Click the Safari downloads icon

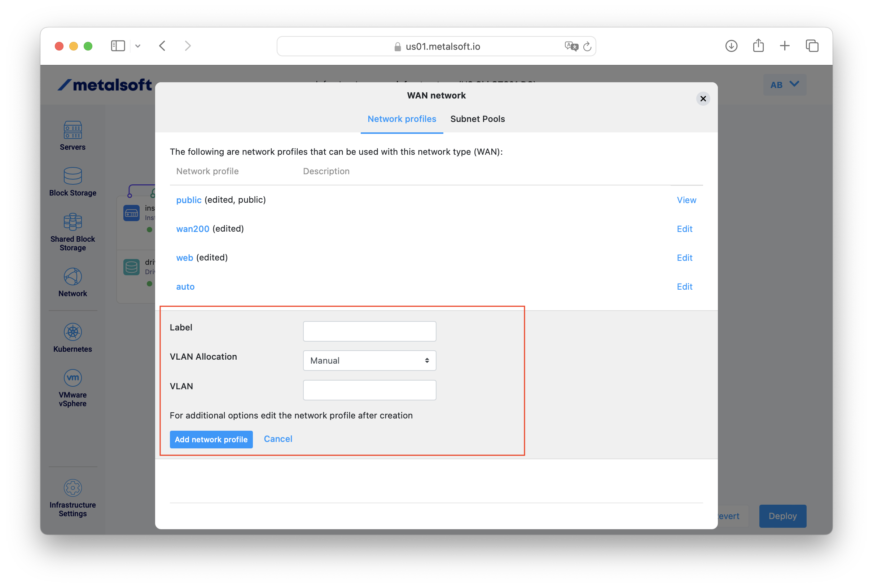(x=731, y=46)
